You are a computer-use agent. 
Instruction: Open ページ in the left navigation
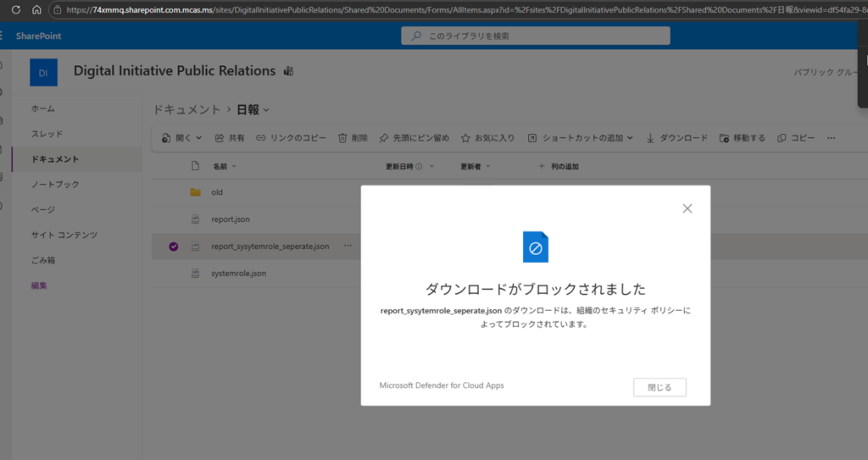pyautogui.click(x=42, y=210)
